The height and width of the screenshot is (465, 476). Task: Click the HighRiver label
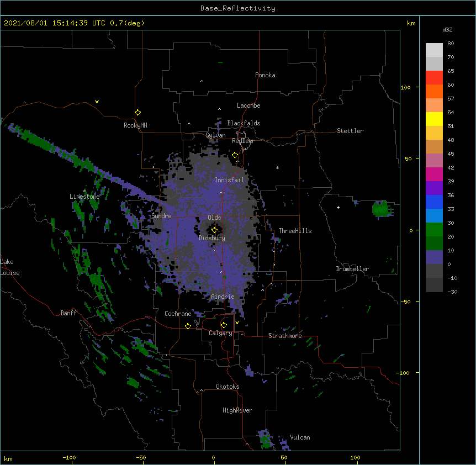[x=237, y=410]
